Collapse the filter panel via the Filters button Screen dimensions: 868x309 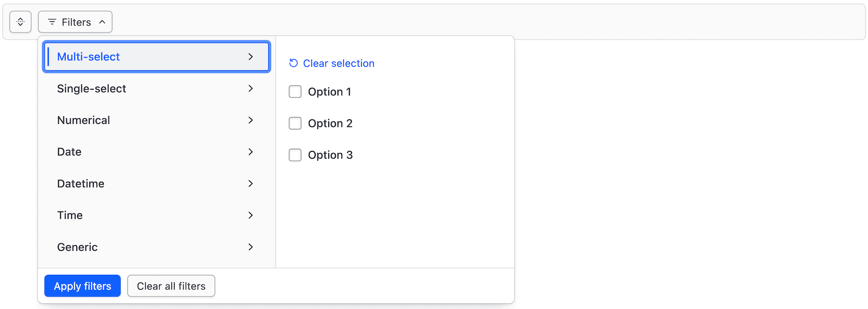[75, 22]
